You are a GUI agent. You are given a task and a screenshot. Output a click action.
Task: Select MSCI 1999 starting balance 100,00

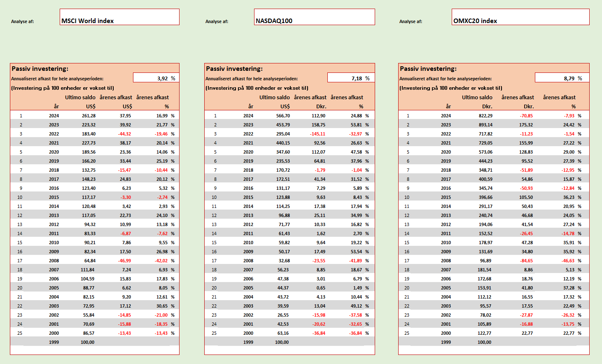point(87,342)
